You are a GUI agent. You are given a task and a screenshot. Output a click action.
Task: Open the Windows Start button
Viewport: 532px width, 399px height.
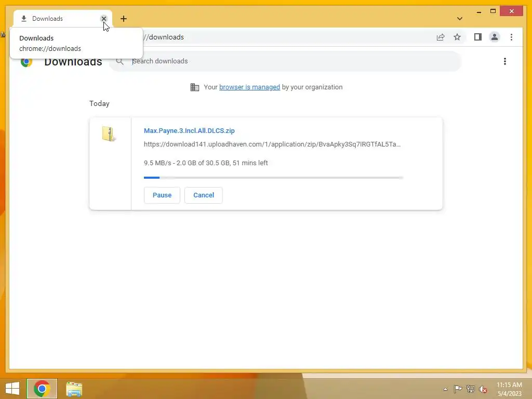[12, 389]
